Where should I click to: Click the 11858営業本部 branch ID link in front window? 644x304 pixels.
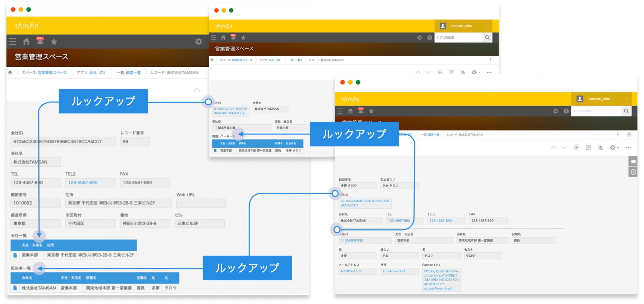[x=352, y=241]
